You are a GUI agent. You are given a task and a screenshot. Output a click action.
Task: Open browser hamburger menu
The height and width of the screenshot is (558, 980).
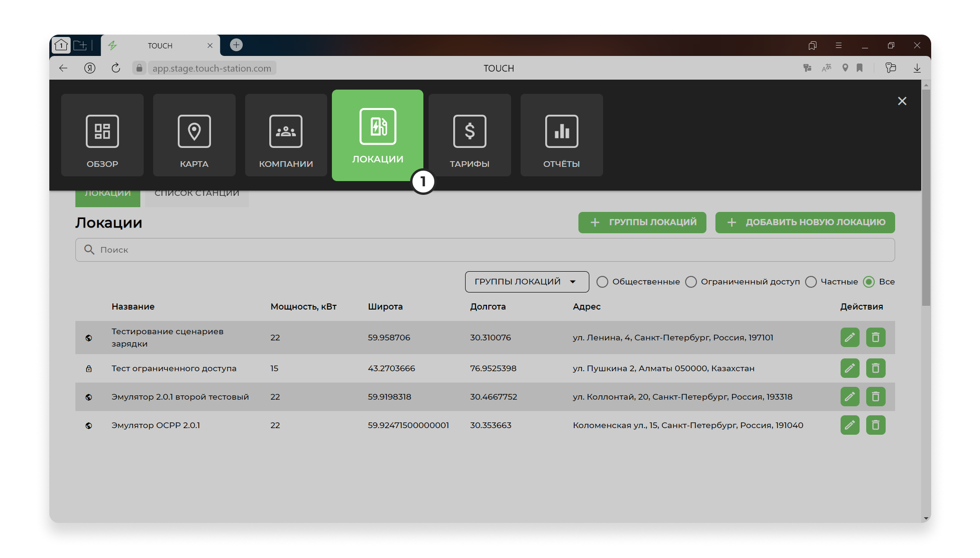(x=838, y=46)
